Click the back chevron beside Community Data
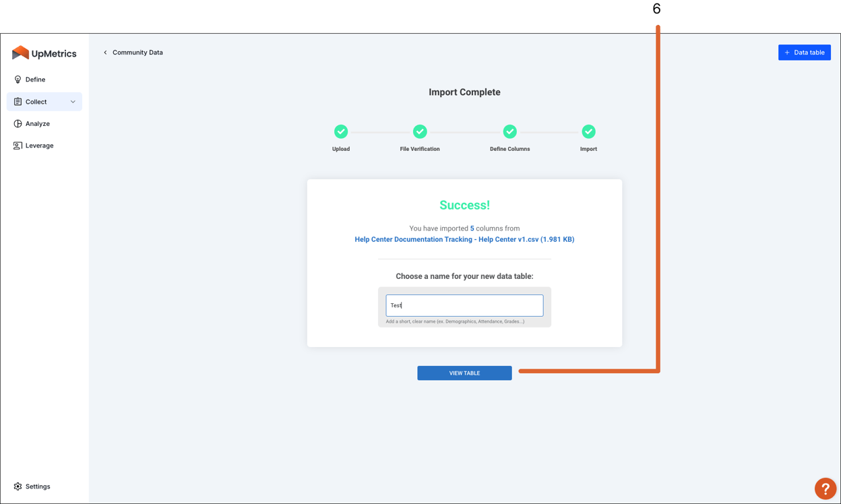Image resolution: width=841 pixels, height=504 pixels. (x=105, y=52)
